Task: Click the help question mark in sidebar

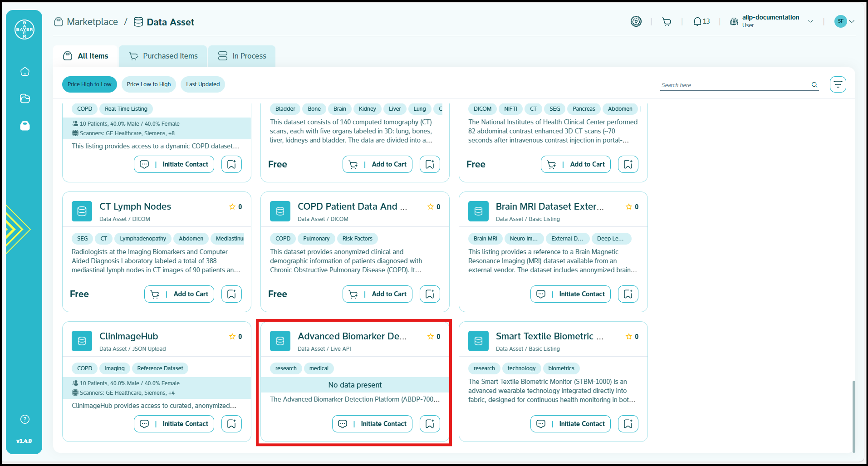Action: click(25, 419)
